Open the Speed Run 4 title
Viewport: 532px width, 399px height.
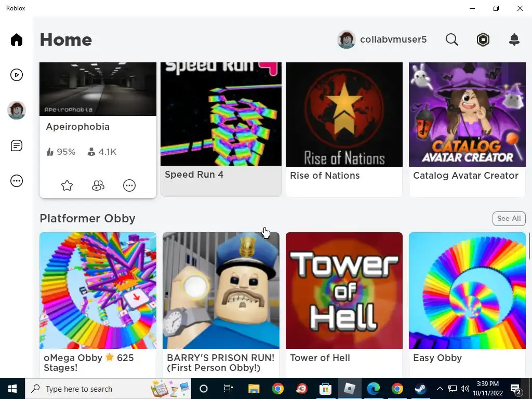click(194, 175)
